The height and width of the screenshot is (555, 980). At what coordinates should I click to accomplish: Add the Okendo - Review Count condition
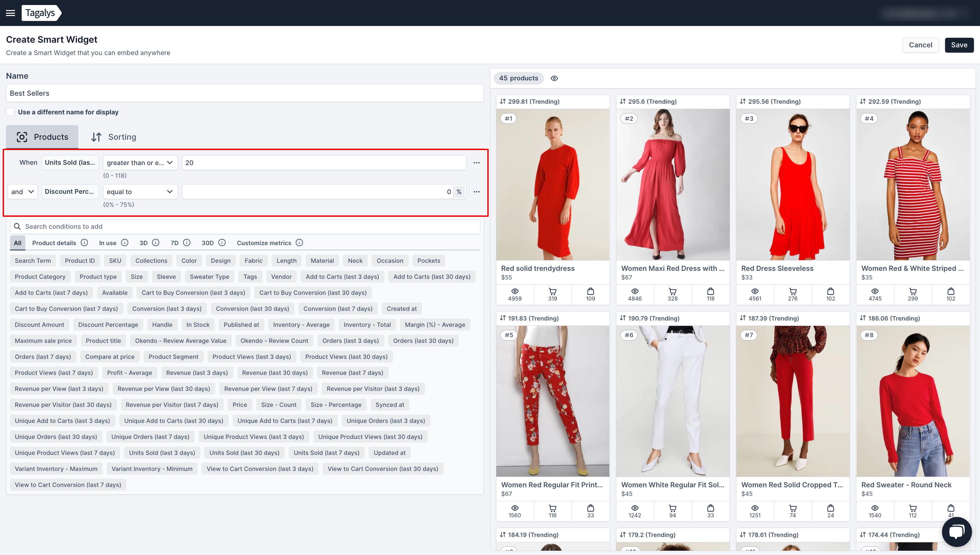click(274, 341)
